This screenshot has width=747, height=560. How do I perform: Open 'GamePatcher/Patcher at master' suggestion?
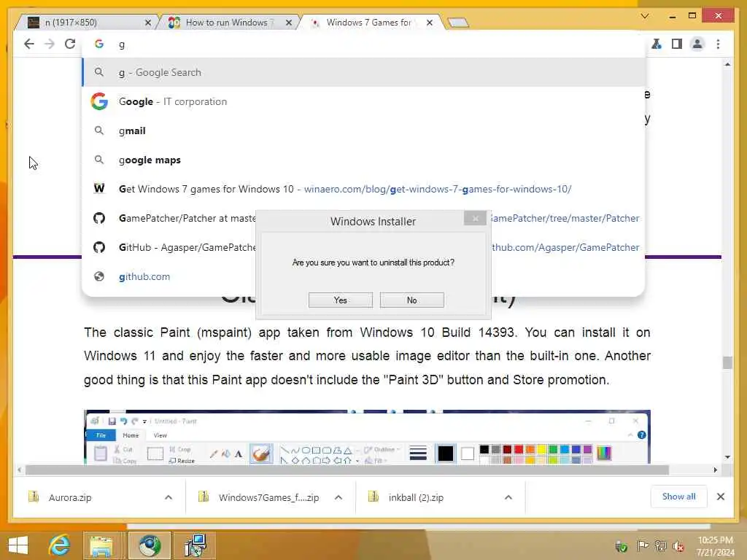coord(169,218)
